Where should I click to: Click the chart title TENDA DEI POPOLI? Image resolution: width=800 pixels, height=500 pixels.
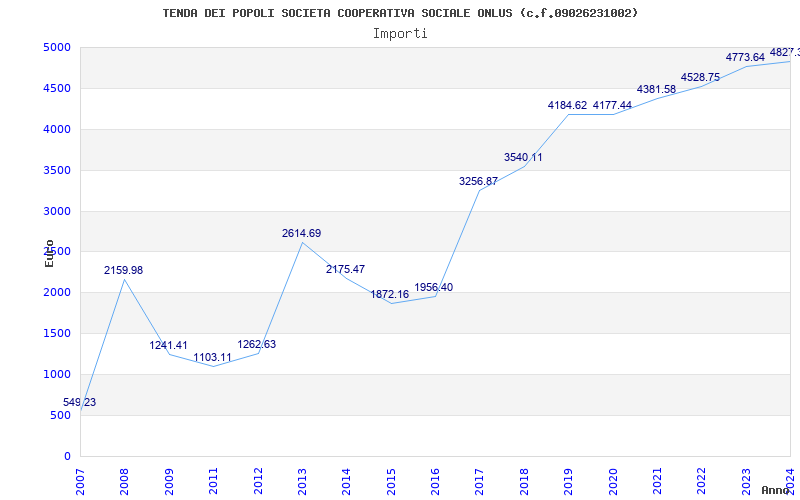[400, 13]
